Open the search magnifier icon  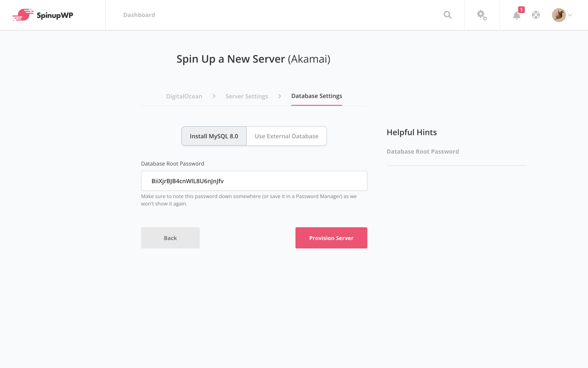(447, 15)
